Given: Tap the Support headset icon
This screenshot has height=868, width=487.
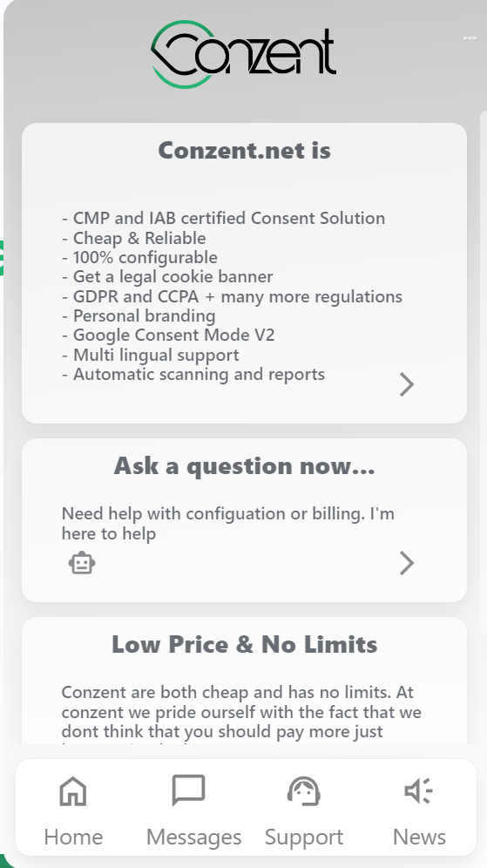Looking at the screenshot, I should pos(304,790).
